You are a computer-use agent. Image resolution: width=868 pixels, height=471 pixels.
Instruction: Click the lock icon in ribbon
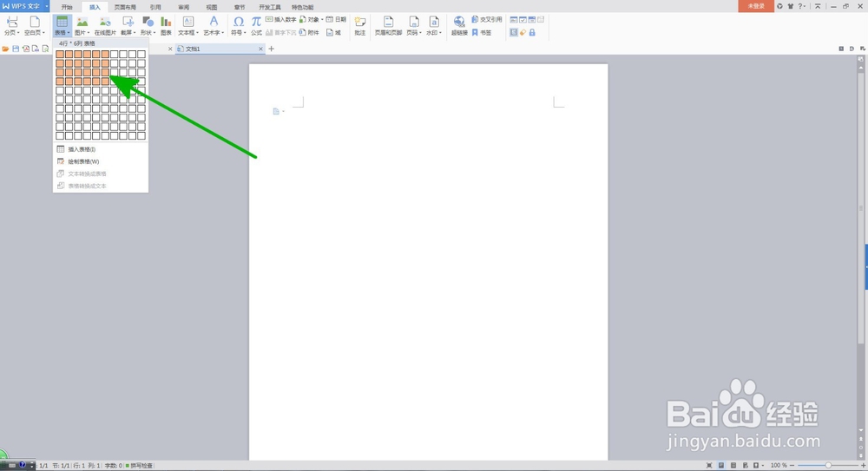tap(532, 33)
